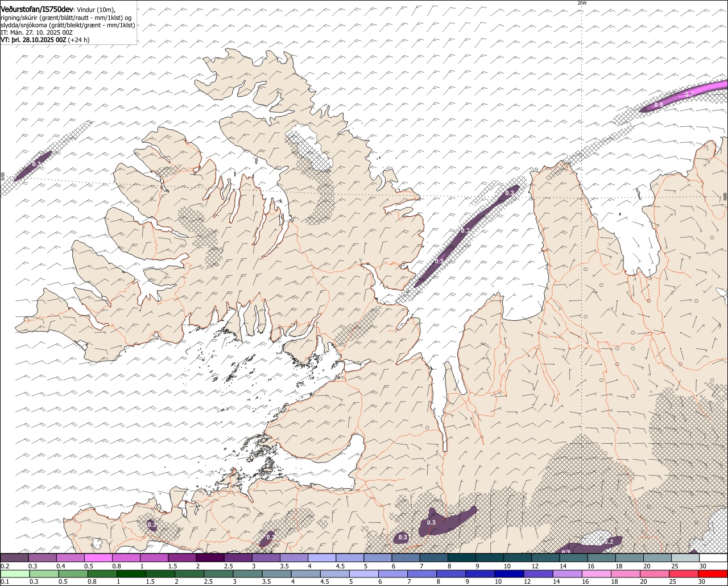Pick the 0.4 orchid swatch, upper legend row
This screenshot has height=586, width=728.
click(x=70, y=558)
